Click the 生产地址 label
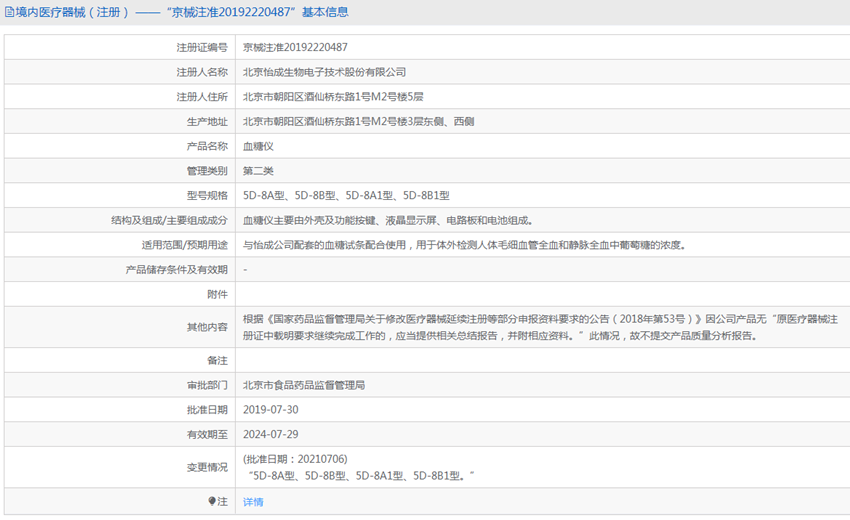The height and width of the screenshot is (520, 850). 207,121
